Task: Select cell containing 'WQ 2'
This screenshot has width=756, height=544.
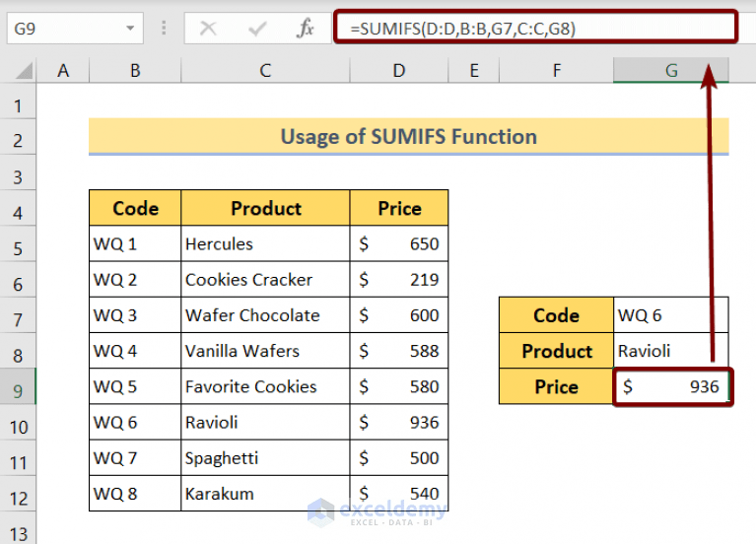Action: pyautogui.click(x=135, y=280)
